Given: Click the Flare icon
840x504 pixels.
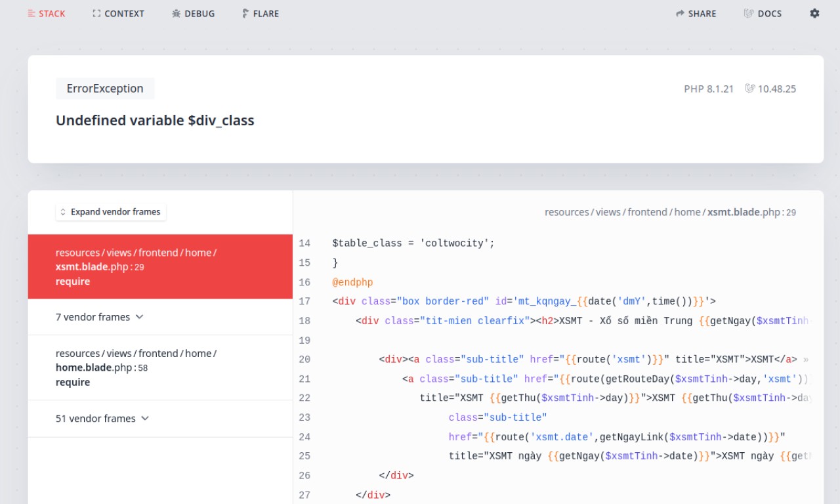Looking at the screenshot, I should point(245,13).
